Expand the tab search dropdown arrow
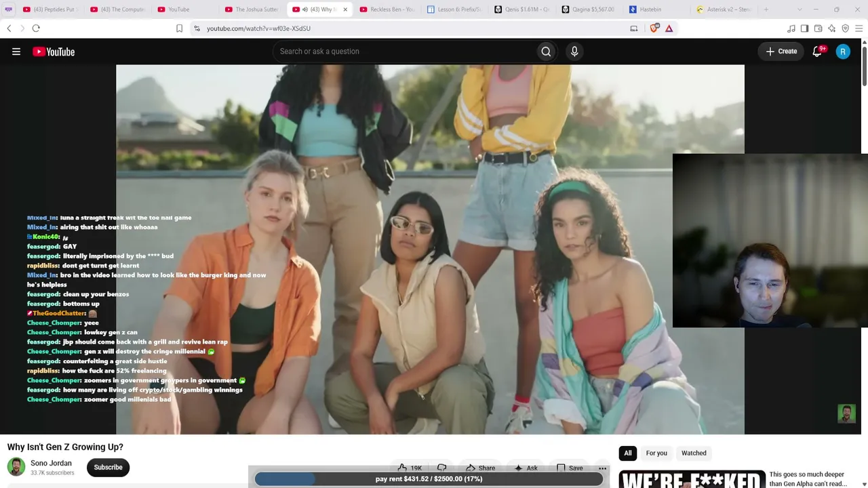The height and width of the screenshot is (488, 868). click(x=800, y=9)
